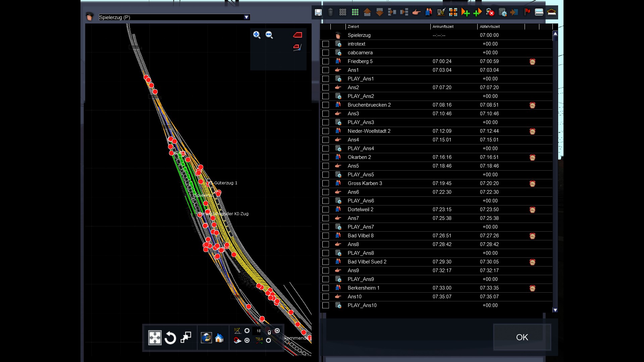Click the Zielort column header
The image size is (644, 362).
click(353, 26)
